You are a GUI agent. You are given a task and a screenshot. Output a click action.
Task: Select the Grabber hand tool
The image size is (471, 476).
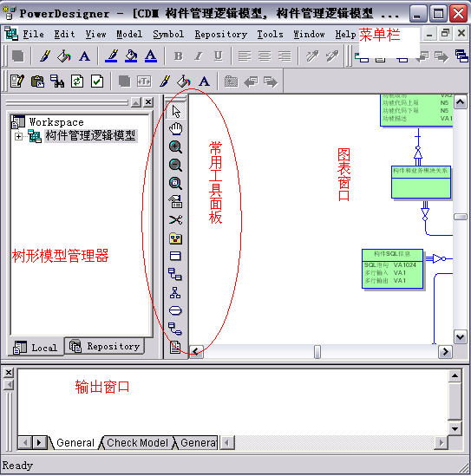pyautogui.click(x=176, y=129)
